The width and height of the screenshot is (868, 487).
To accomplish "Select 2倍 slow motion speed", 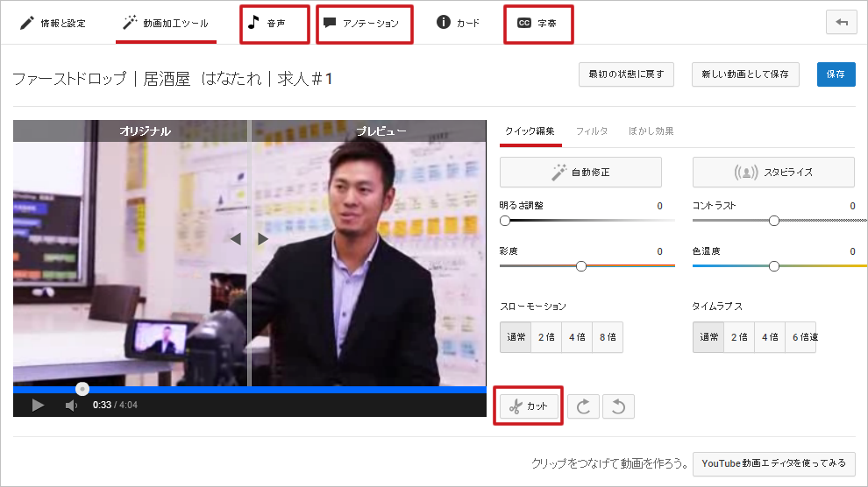I will click(x=546, y=337).
